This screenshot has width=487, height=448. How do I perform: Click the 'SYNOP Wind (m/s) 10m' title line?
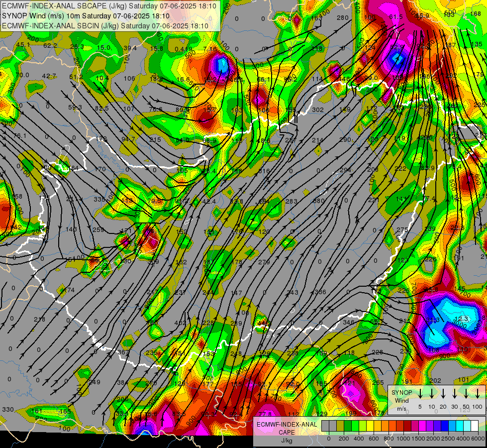point(86,16)
